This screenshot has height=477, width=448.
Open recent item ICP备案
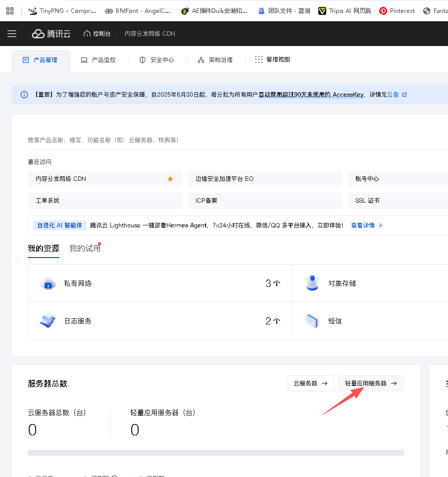coord(264,201)
